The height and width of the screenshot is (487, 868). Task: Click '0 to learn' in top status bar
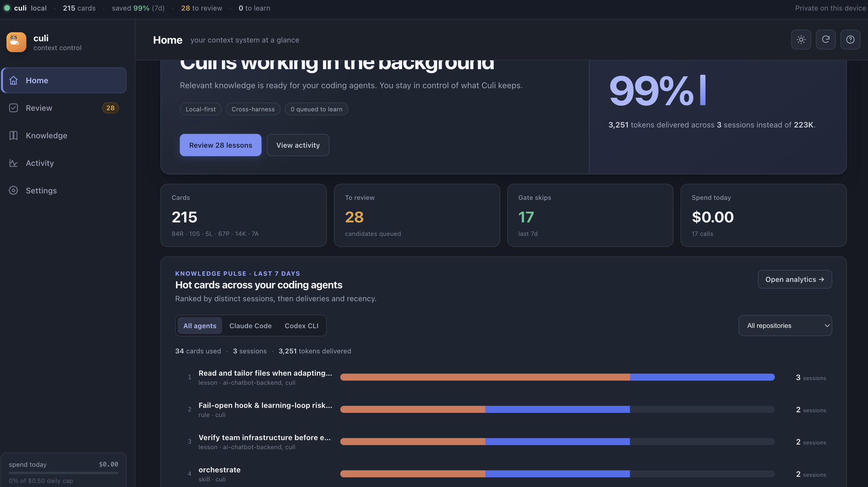tap(254, 8)
